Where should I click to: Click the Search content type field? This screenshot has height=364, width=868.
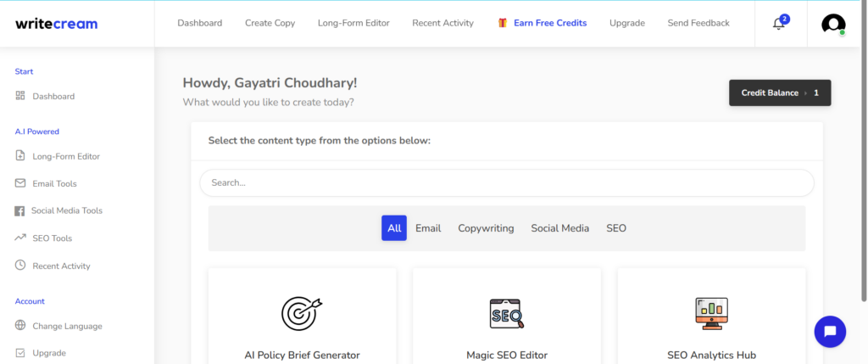click(x=507, y=182)
